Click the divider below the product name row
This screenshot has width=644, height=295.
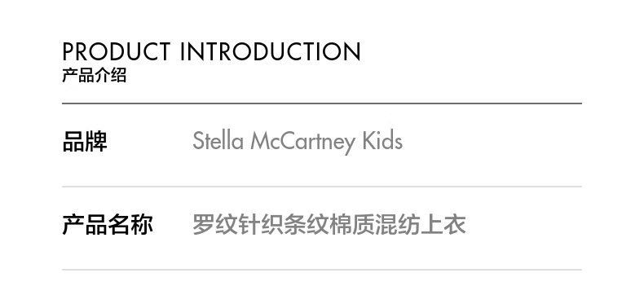pyautogui.click(x=322, y=270)
